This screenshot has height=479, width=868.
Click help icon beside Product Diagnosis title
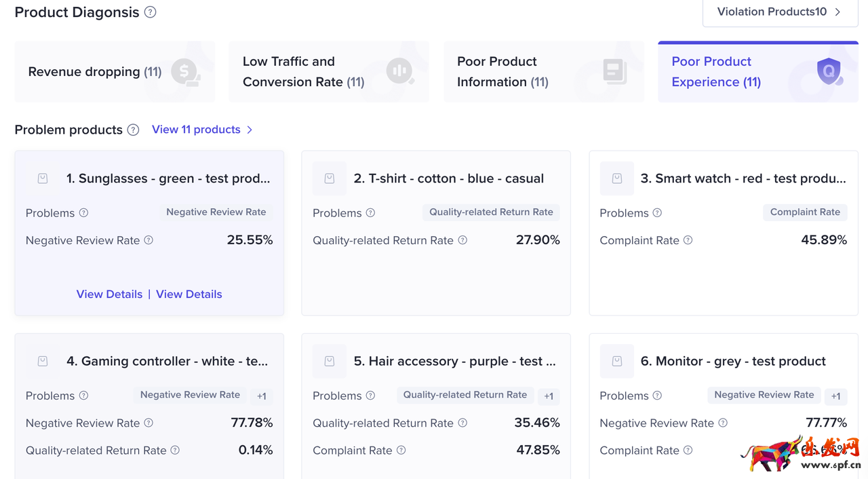[151, 12]
